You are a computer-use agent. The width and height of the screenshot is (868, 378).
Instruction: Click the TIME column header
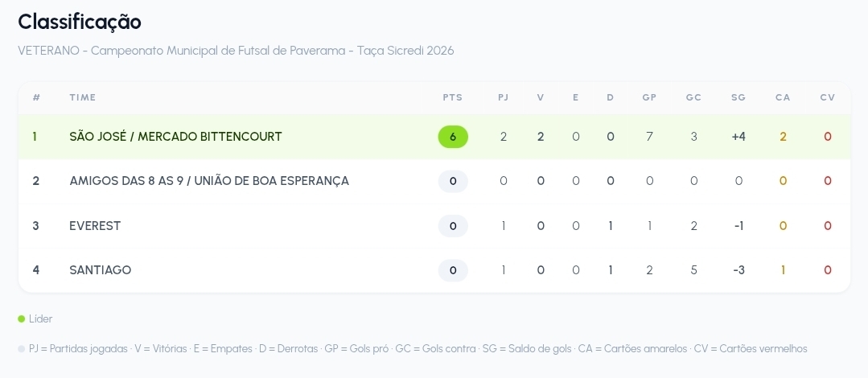(83, 97)
